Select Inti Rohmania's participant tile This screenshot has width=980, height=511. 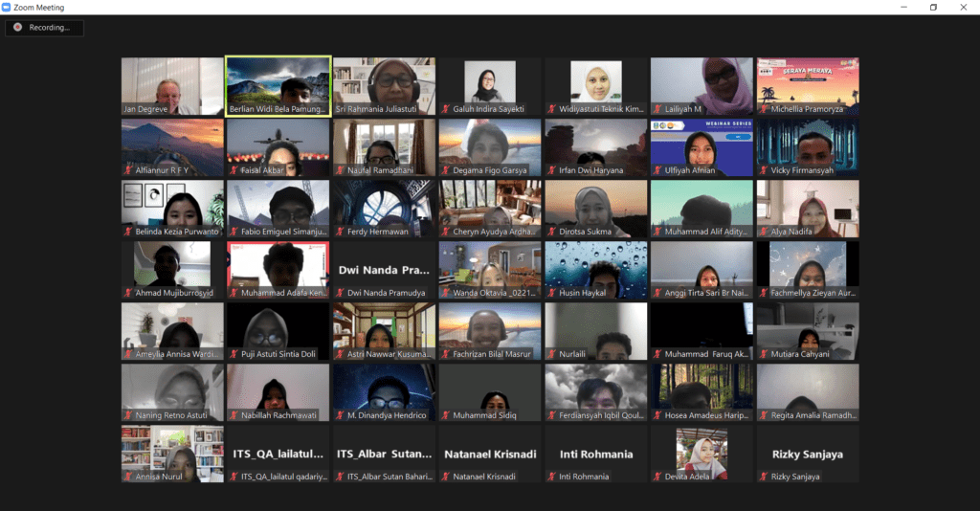[595, 454]
